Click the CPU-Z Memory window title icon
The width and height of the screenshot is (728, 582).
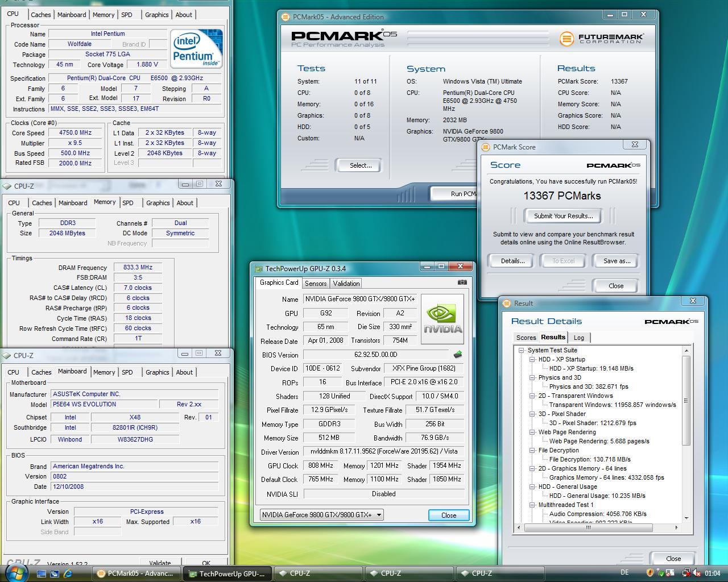coord(7,186)
